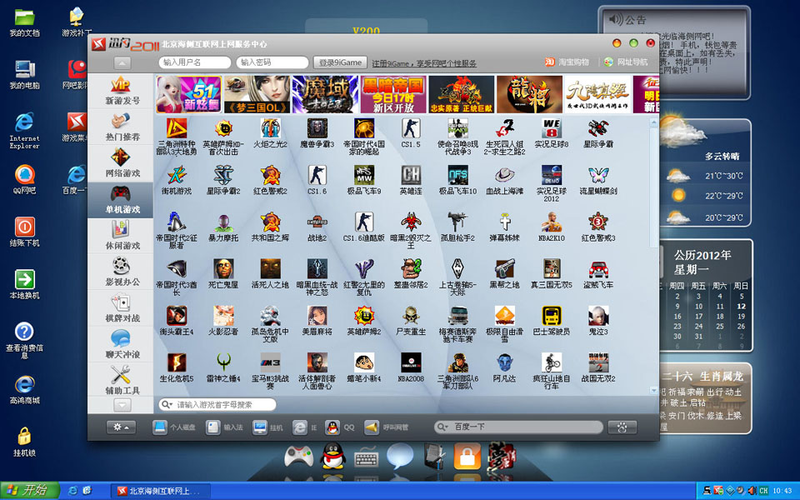Open the 梦三国OL banner

pos(257,94)
